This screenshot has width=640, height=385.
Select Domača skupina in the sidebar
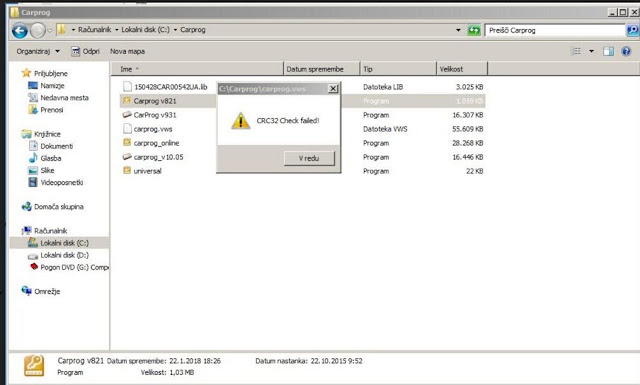pyautogui.click(x=59, y=207)
